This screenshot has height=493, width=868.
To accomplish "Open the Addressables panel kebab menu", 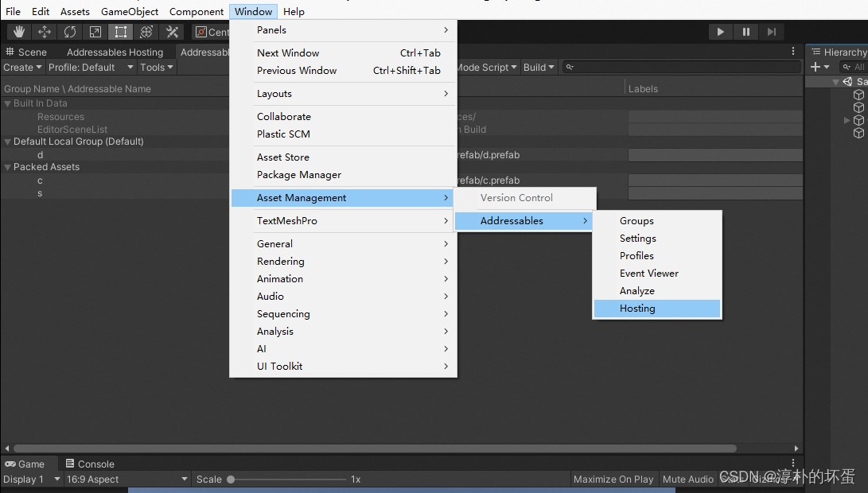I will 792,51.
